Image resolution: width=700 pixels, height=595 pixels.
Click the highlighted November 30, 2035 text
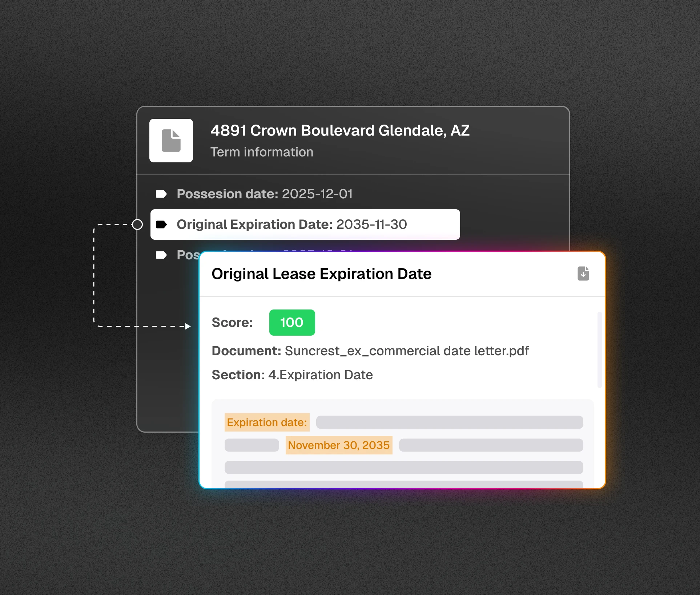pyautogui.click(x=339, y=445)
